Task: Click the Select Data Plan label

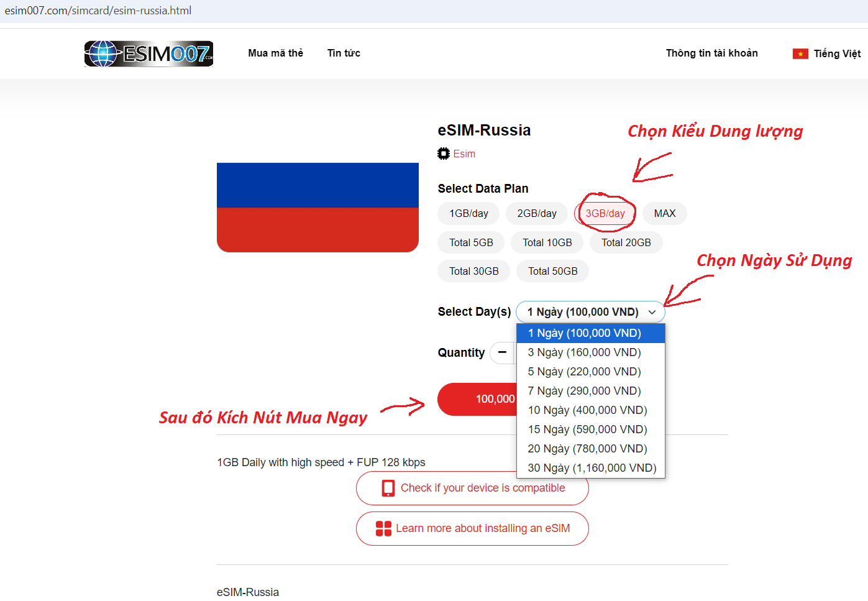Action: point(483,188)
